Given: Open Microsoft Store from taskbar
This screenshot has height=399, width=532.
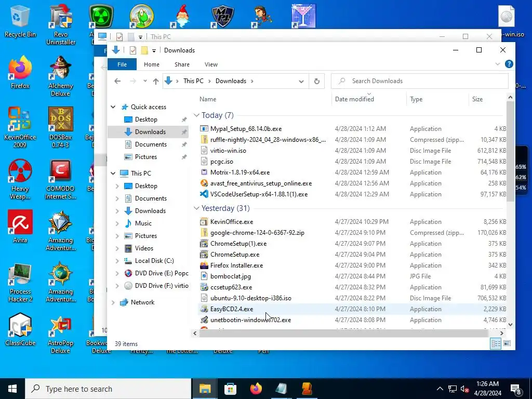Looking at the screenshot, I should tap(230, 389).
